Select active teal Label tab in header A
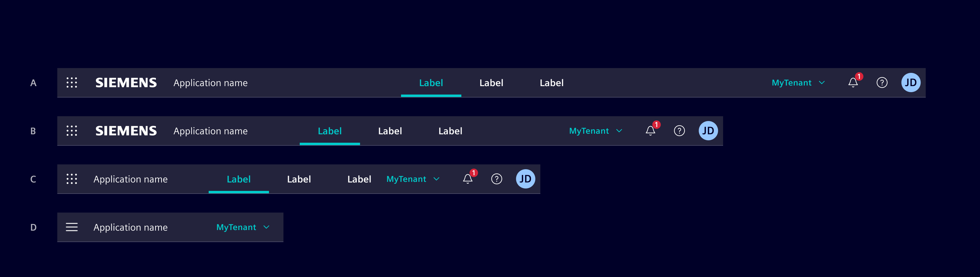 pyautogui.click(x=431, y=83)
